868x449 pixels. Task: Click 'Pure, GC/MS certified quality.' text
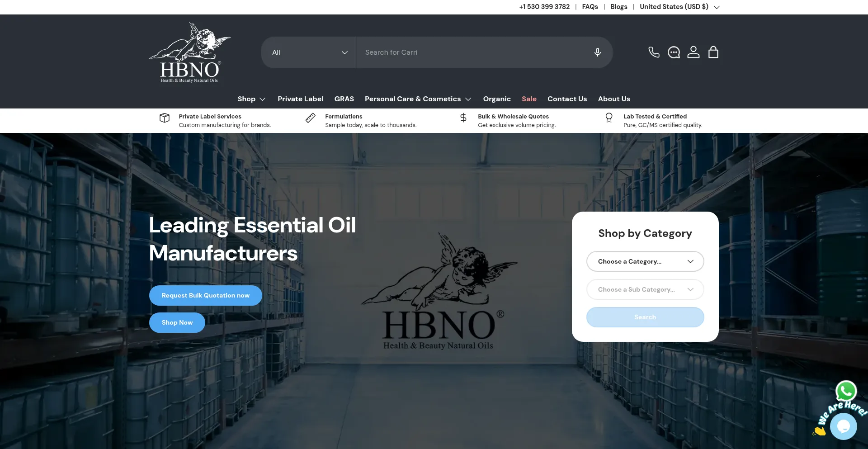click(x=663, y=125)
